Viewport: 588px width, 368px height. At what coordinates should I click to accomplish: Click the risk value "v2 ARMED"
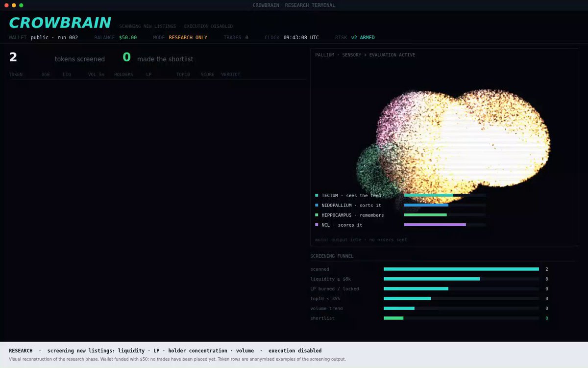[363, 38]
